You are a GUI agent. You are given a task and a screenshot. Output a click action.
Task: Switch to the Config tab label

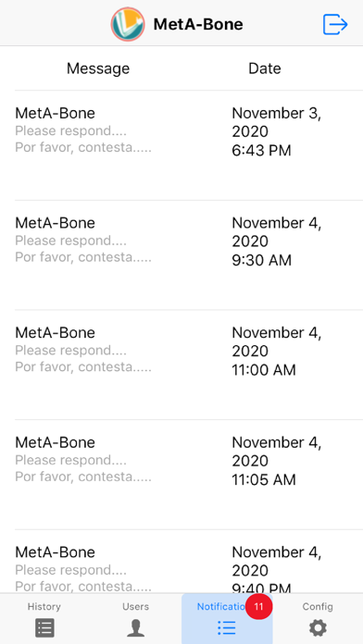click(318, 606)
